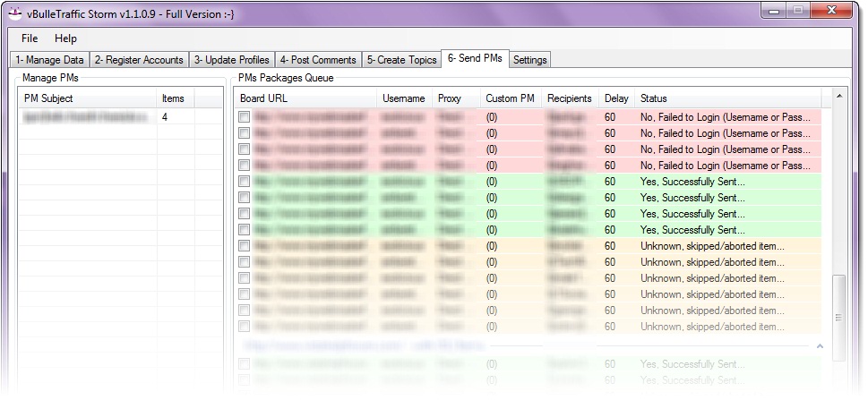Click the Delay column header
The height and width of the screenshot is (400, 868).
[x=616, y=98]
